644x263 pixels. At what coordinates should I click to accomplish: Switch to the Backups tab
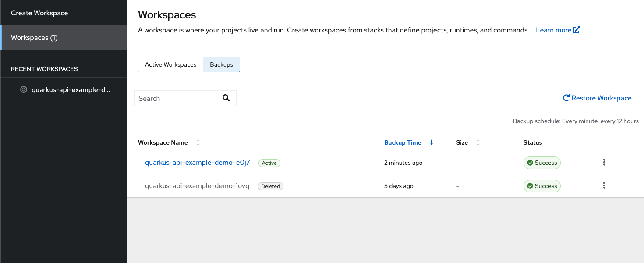pos(221,64)
